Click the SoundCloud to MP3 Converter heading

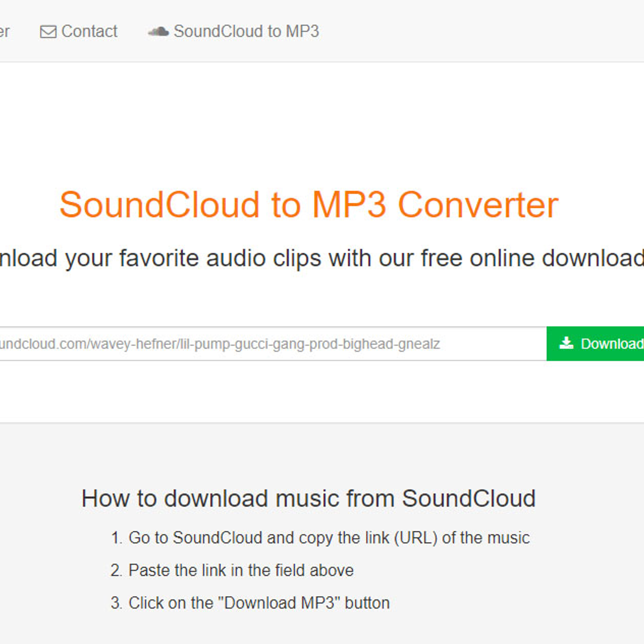pyautogui.click(x=309, y=205)
